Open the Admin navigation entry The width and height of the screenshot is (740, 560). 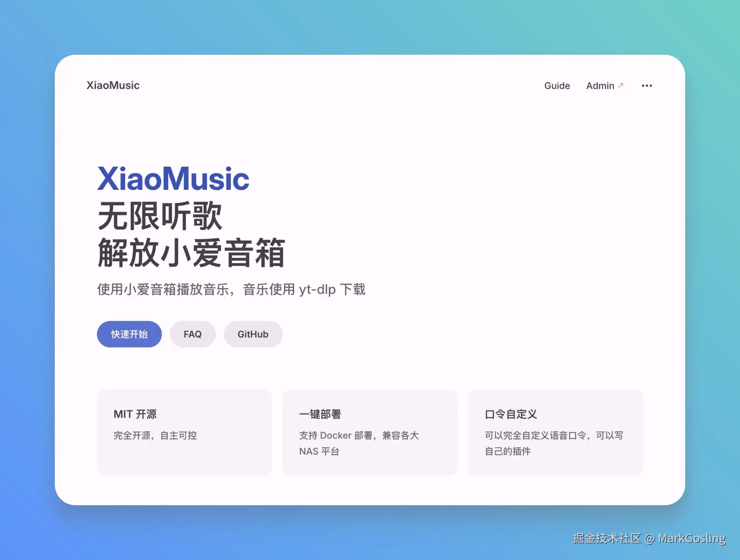tap(600, 86)
